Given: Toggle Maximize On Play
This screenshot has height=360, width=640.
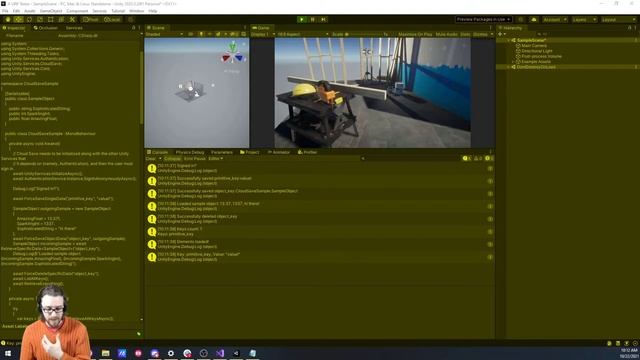Looking at the screenshot, I should pyautogui.click(x=415, y=34).
